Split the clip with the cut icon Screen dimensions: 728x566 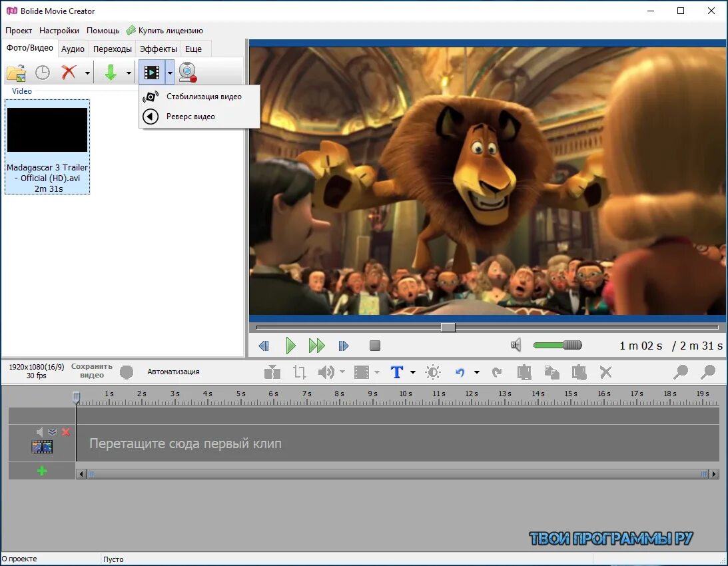(x=273, y=372)
